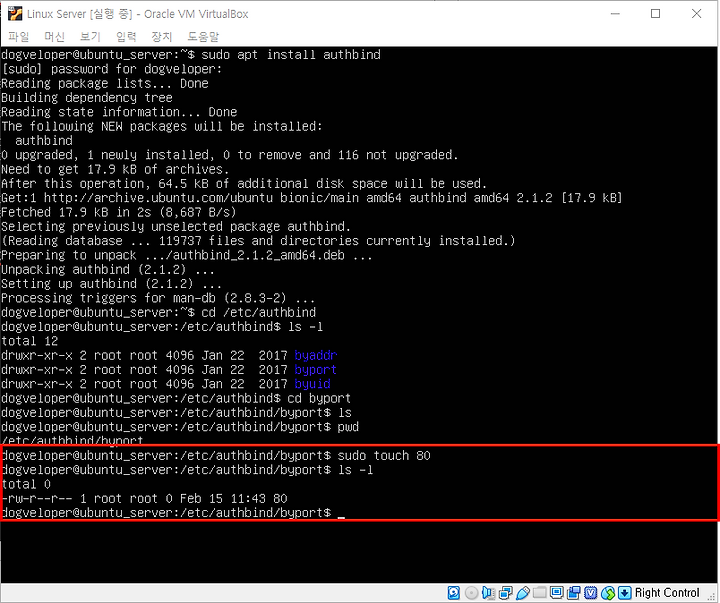Image resolution: width=720 pixels, height=603 pixels.
Task: Click the 'total 0' output line
Action: tap(26, 485)
